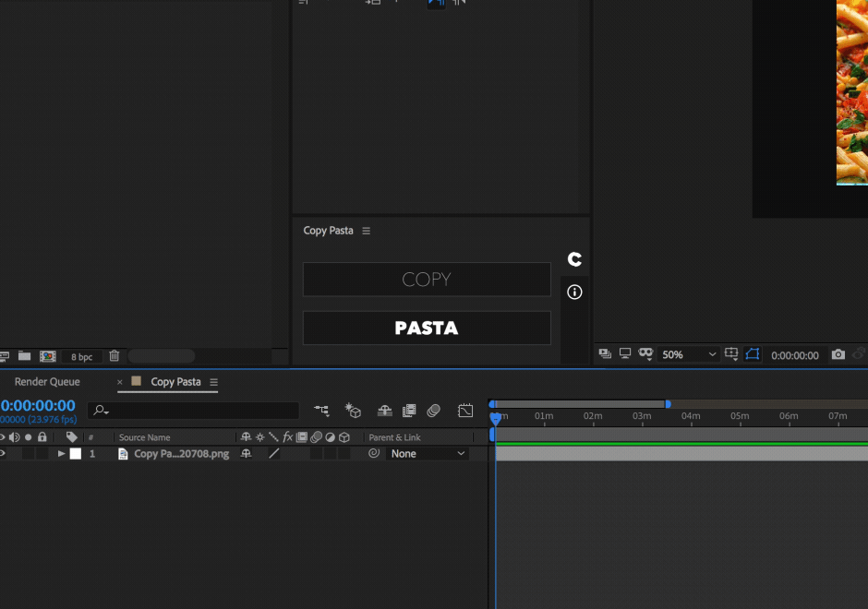Open the 8 bpc color depth setting
868x609 pixels.
click(x=82, y=357)
